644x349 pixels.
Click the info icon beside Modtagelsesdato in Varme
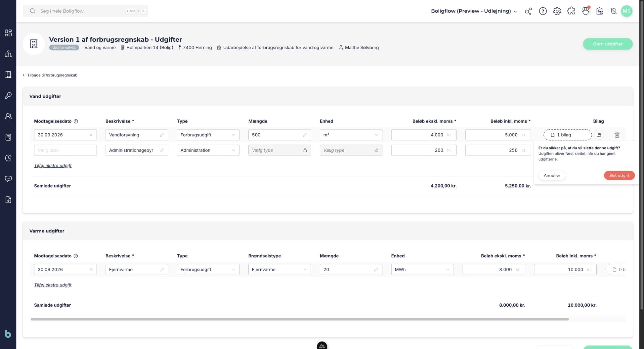point(76,256)
